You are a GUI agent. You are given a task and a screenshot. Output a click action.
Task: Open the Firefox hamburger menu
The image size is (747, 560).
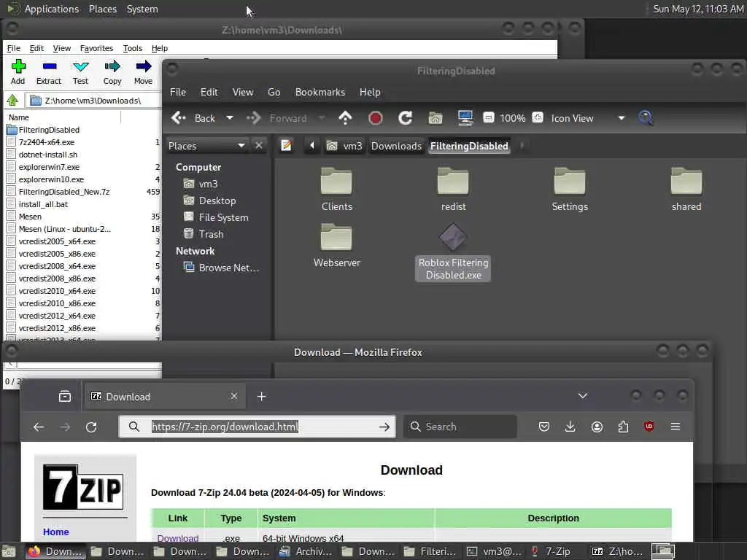tap(676, 427)
